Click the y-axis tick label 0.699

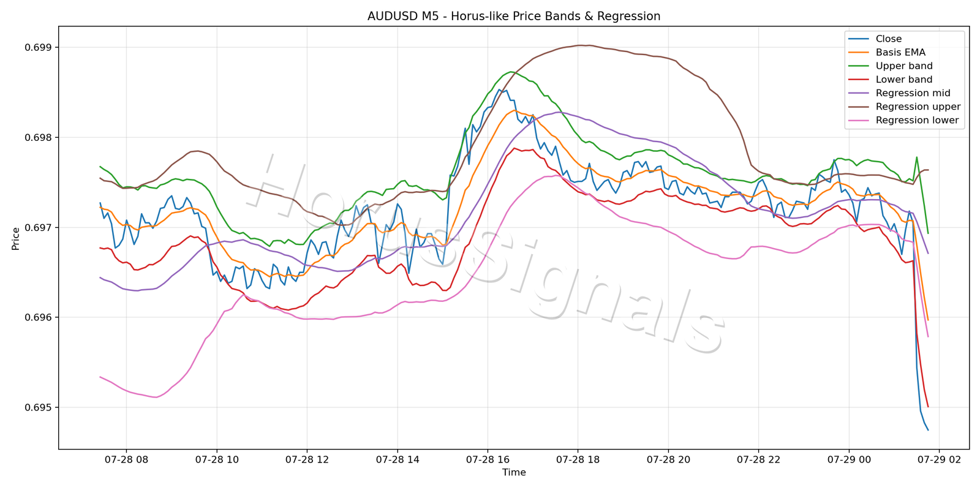39,48
